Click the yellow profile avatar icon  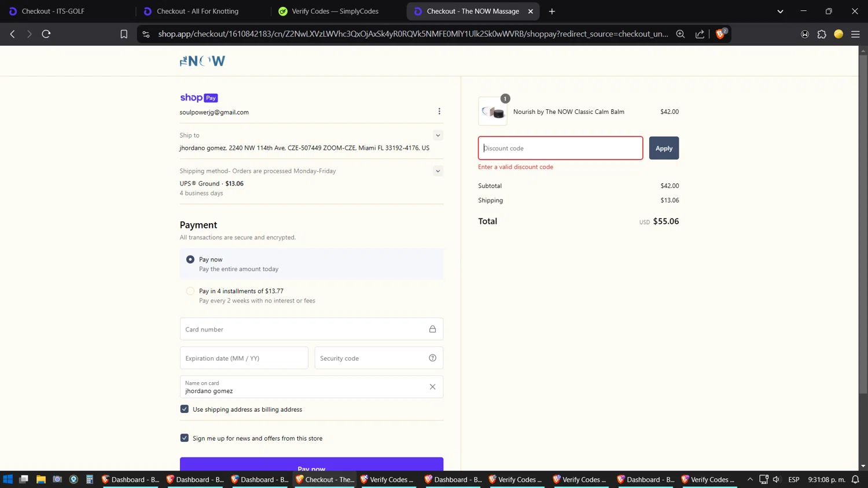point(838,34)
